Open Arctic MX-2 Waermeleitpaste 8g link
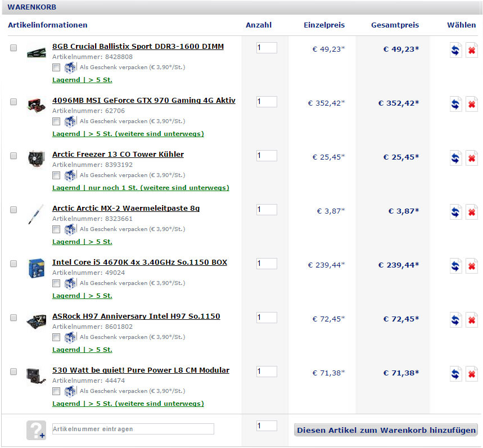Image resolution: width=483 pixels, height=448 pixels. coord(126,209)
